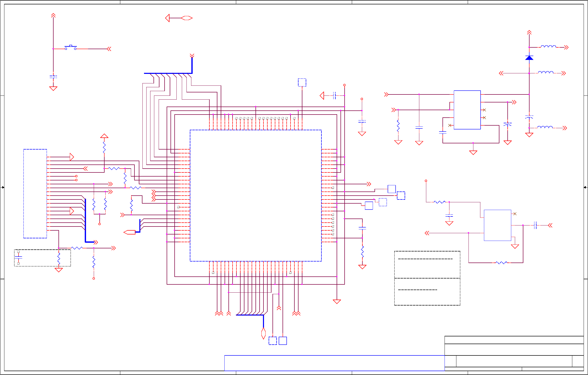Select the horizontal capacitor on the small IC output
This screenshot has height=375, width=588.
pos(535,225)
